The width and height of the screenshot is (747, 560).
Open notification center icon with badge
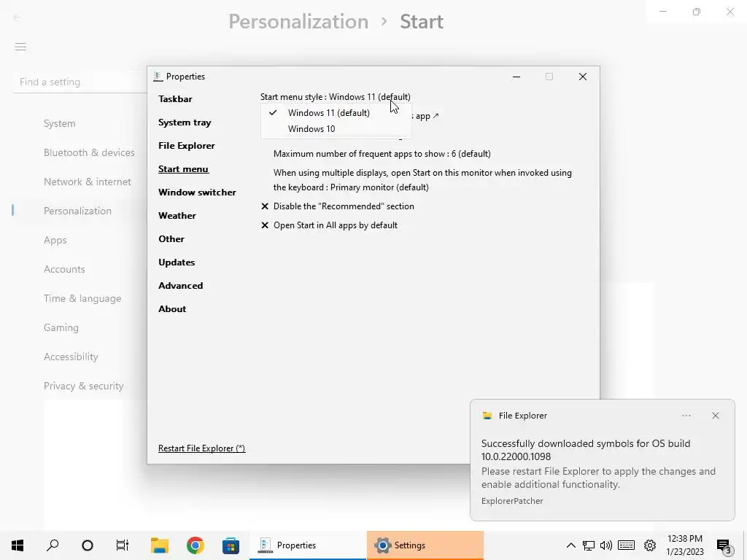click(724, 545)
